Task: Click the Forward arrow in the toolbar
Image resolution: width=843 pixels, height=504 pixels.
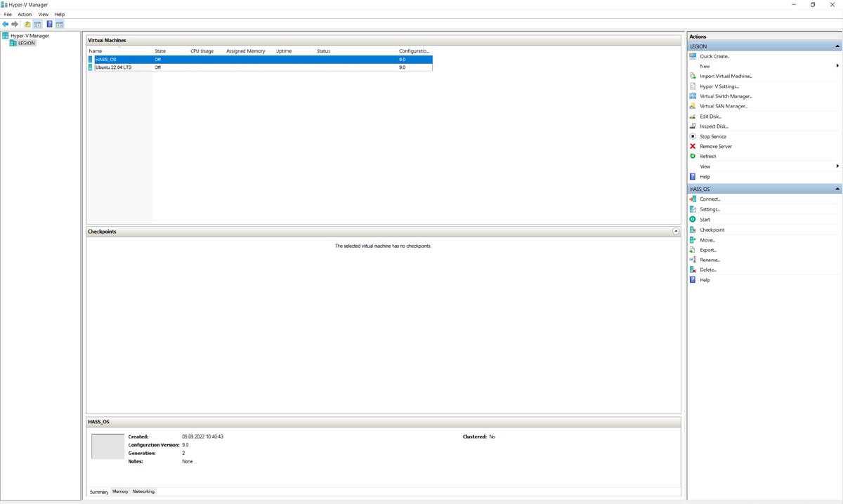Action: click(15, 24)
